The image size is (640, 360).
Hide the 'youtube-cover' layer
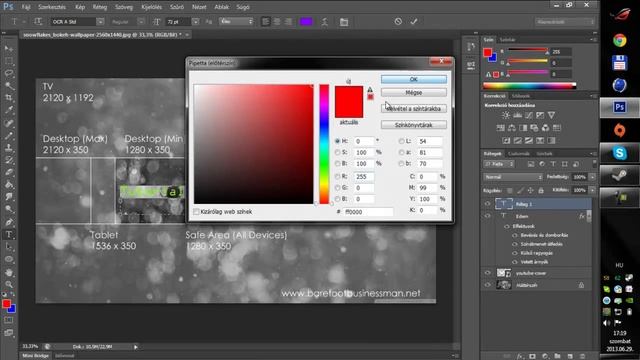point(487,273)
